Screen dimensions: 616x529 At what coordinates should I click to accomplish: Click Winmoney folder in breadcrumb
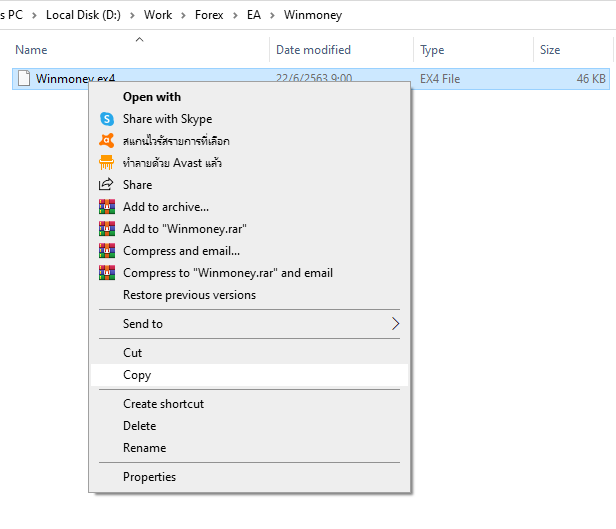(x=313, y=15)
